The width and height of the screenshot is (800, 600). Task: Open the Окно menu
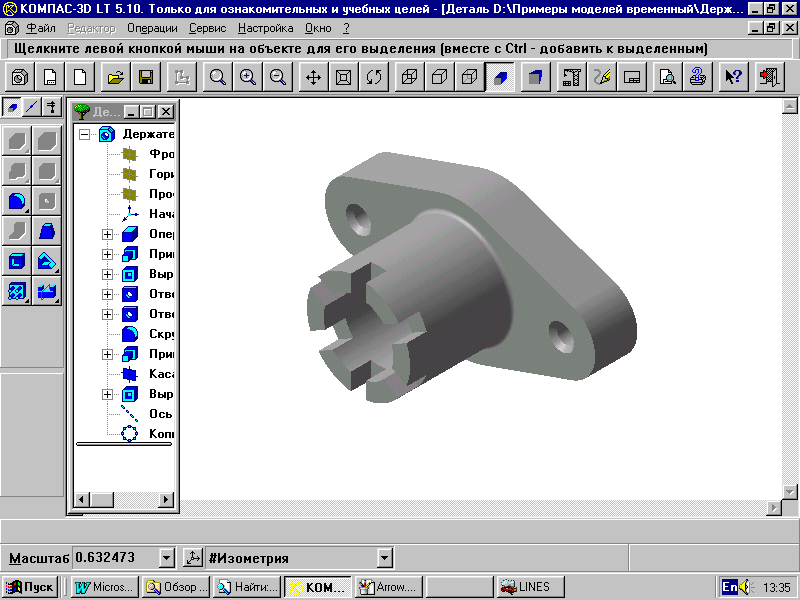(318, 28)
